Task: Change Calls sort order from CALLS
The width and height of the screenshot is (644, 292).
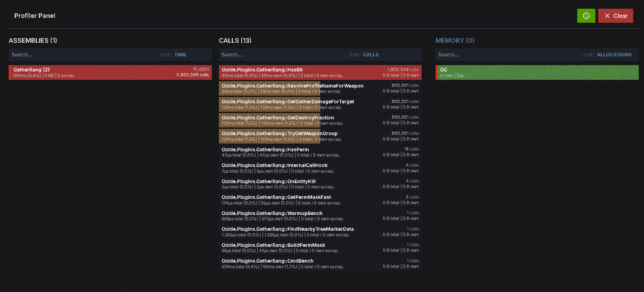Action: tap(371, 55)
